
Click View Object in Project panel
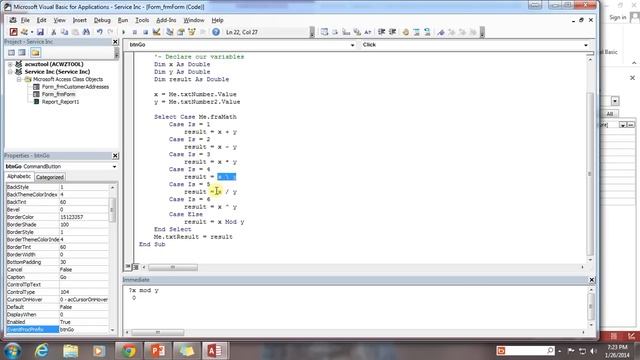pos(22,52)
